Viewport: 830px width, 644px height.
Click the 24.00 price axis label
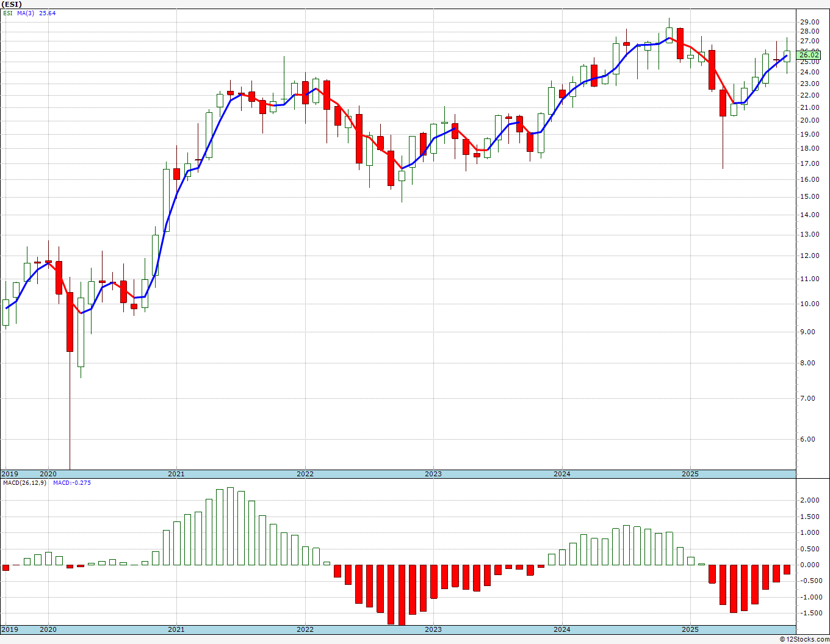pos(809,73)
